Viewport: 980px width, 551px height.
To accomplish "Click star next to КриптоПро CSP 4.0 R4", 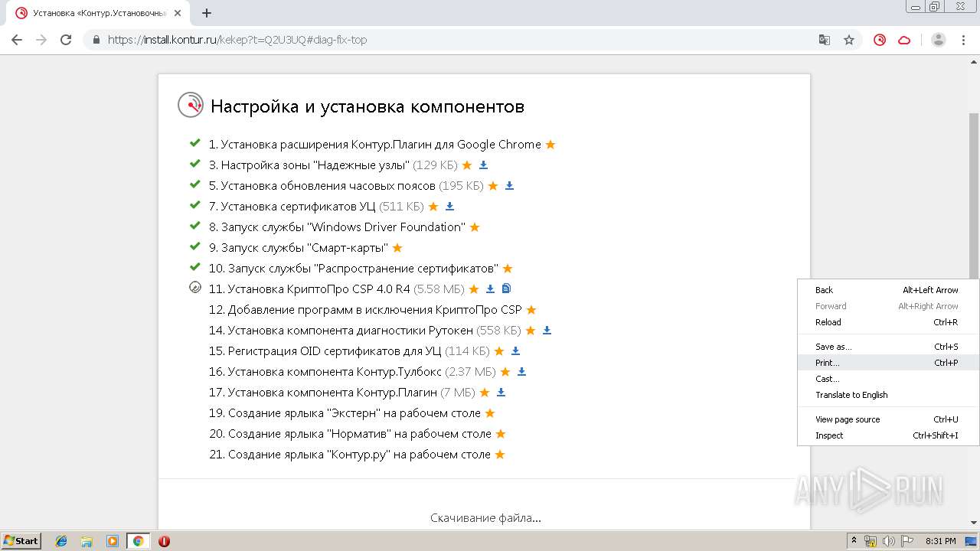I will 474,289.
